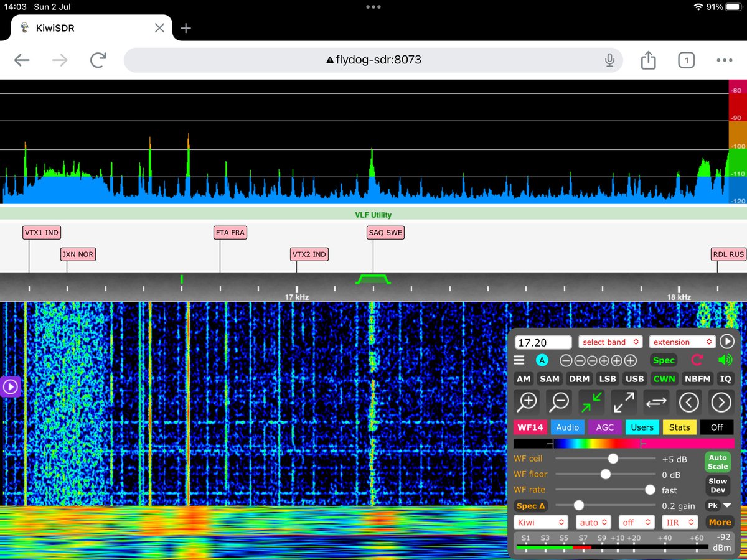The height and width of the screenshot is (560, 747).
Task: Reload the page in the browser toolbar
Action: coord(98,60)
